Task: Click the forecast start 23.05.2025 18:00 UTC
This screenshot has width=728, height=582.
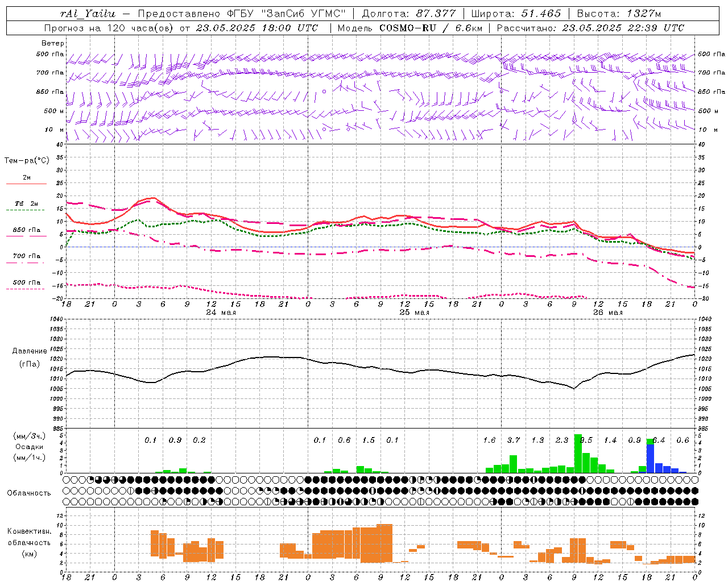Action: [257, 28]
